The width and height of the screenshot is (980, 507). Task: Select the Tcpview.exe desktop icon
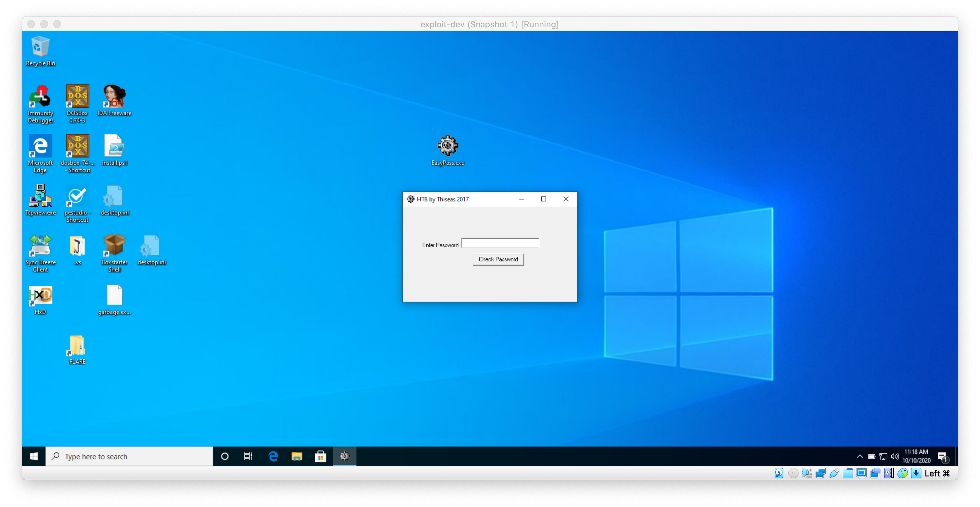point(40,200)
